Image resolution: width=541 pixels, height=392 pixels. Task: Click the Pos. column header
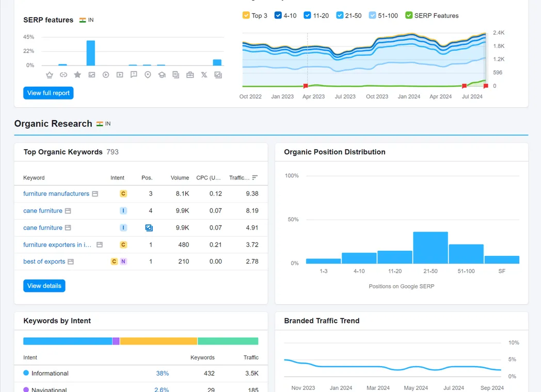point(147,178)
